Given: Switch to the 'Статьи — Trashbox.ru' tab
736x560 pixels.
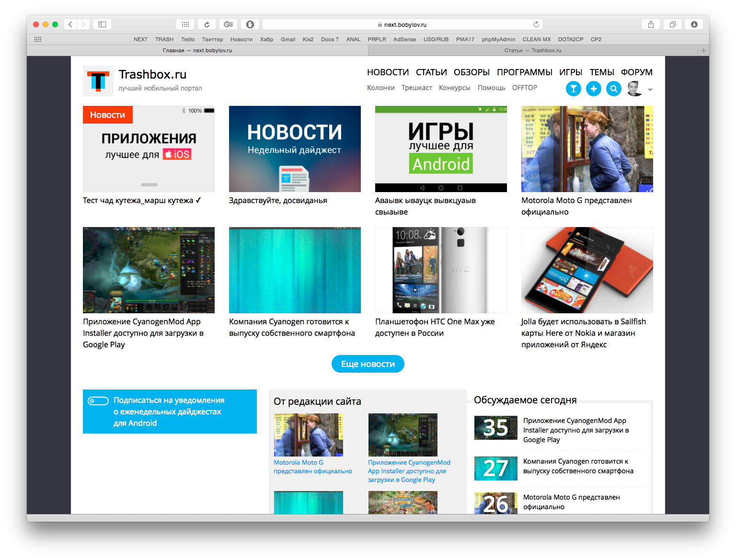Looking at the screenshot, I should (533, 50).
